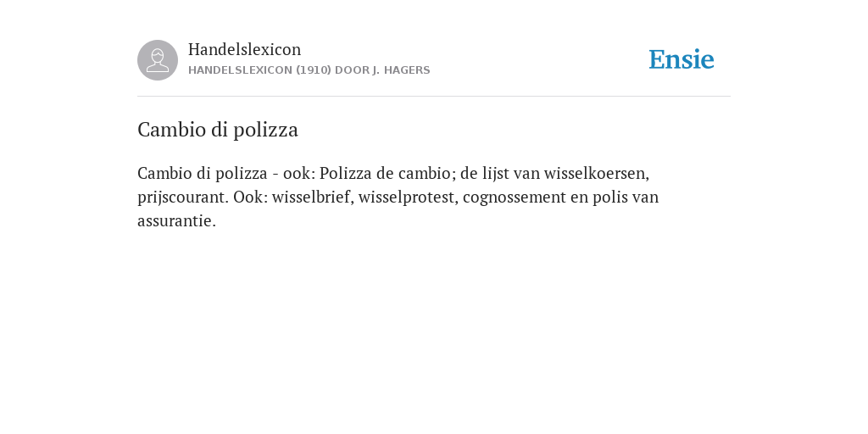868x434 pixels.
Task: Click the word 'wisselbrief' in the definition
Action: [x=310, y=197]
